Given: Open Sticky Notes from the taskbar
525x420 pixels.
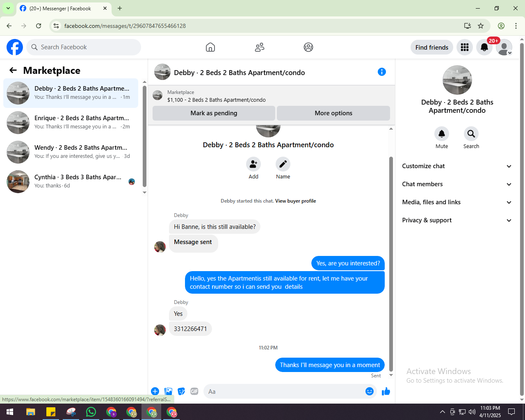Looking at the screenshot, I should (51, 412).
